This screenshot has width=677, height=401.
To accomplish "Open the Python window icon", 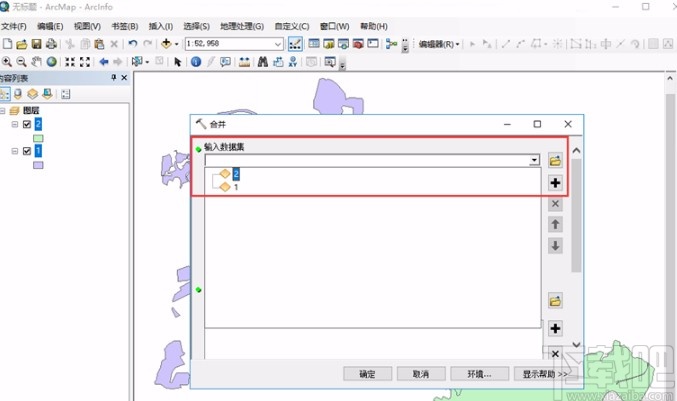I will coord(373,44).
